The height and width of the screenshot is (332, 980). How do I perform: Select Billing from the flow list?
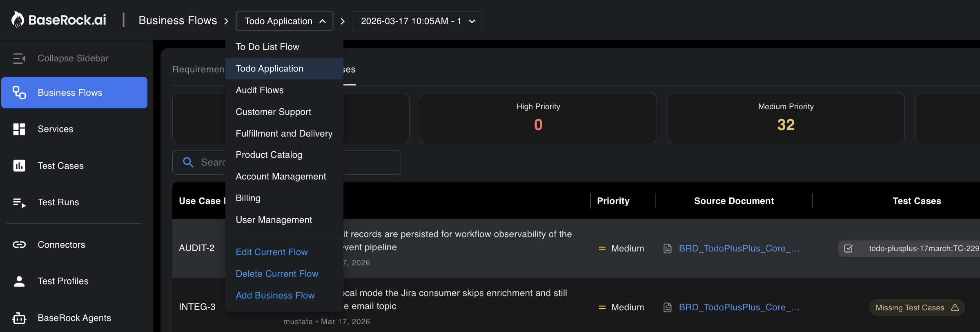point(248,198)
